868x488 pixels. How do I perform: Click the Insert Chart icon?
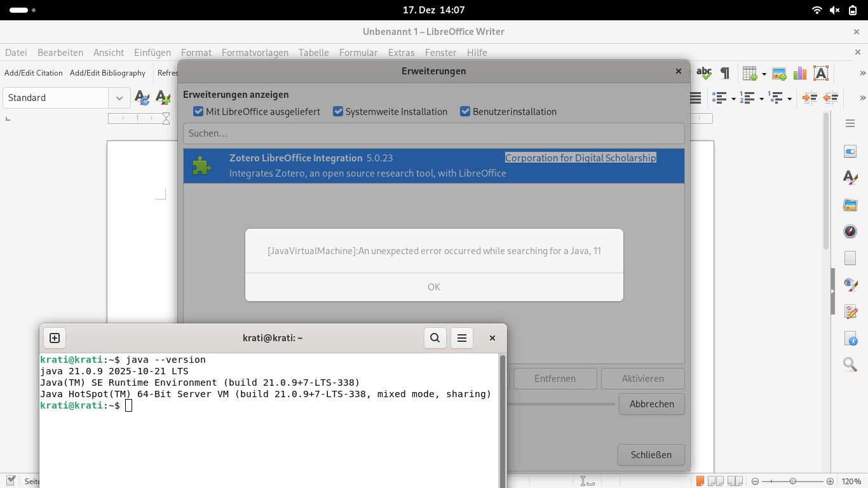click(x=800, y=73)
